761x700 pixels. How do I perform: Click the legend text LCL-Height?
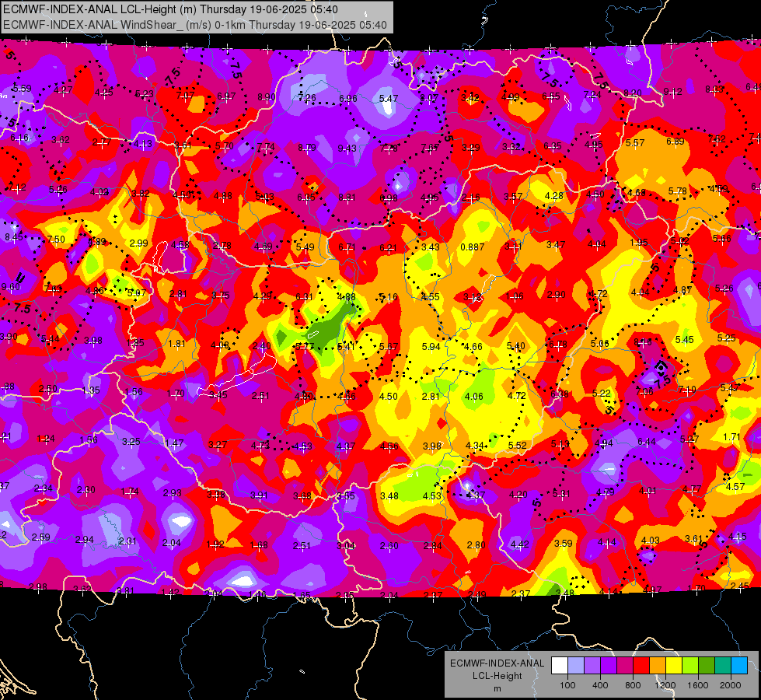497,676
